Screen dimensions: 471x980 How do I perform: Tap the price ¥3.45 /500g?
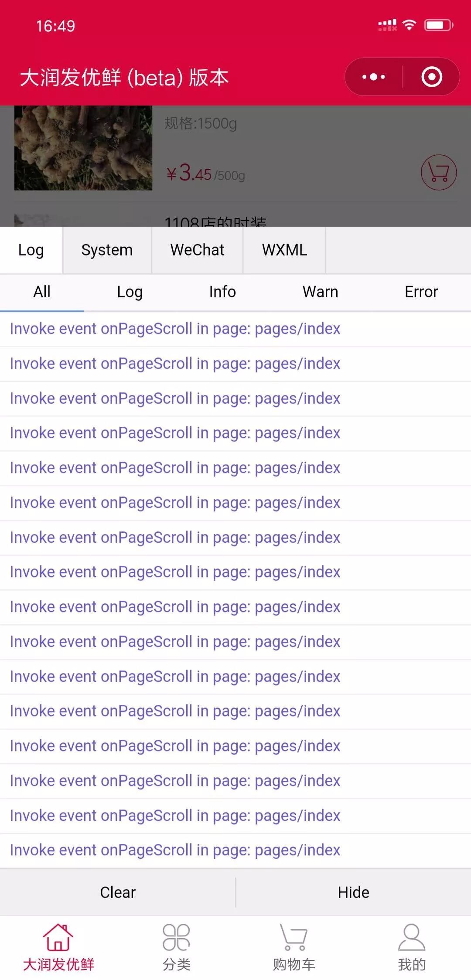click(205, 173)
